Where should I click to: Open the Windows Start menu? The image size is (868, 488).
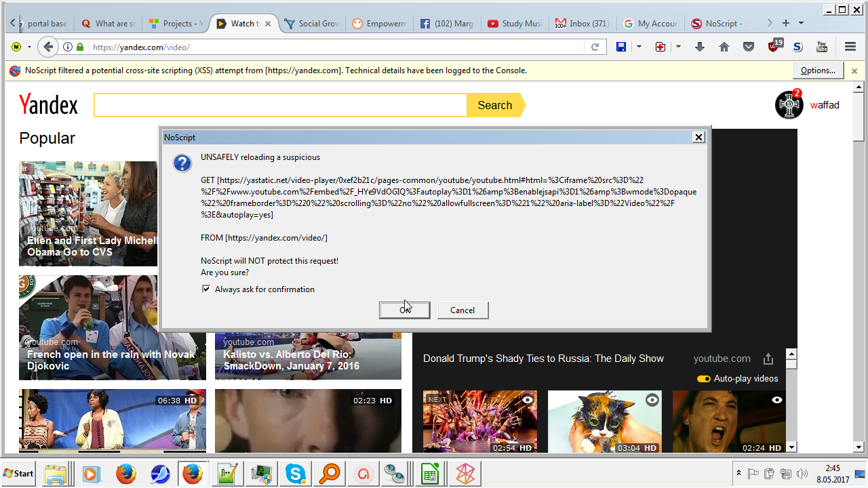19,473
